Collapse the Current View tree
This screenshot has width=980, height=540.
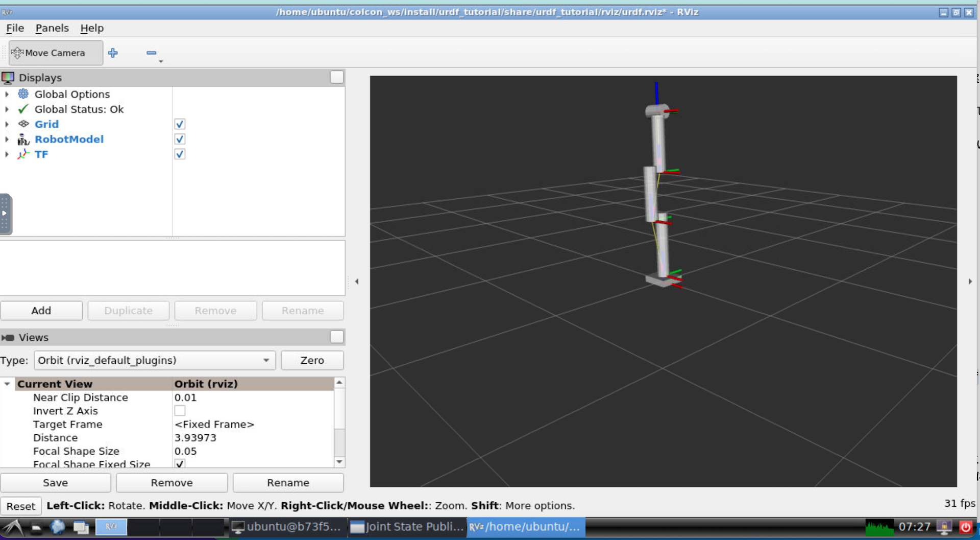tap(7, 384)
